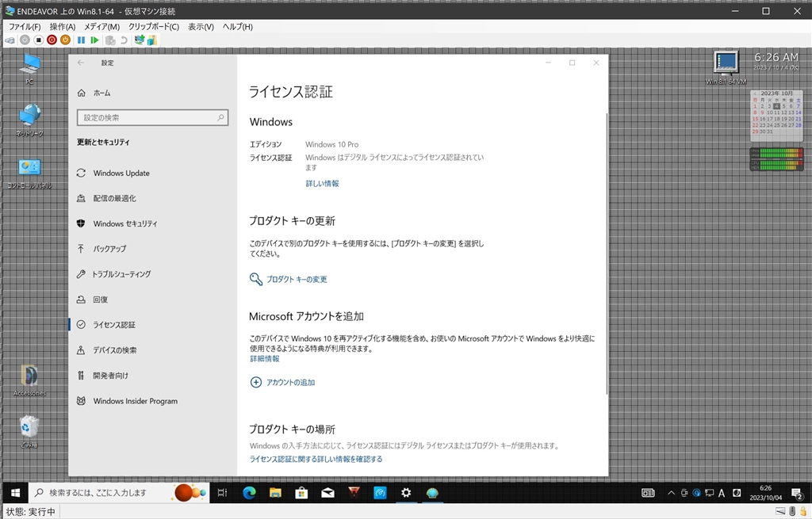Click the Checkpoint icon in the toolbar

[110, 40]
